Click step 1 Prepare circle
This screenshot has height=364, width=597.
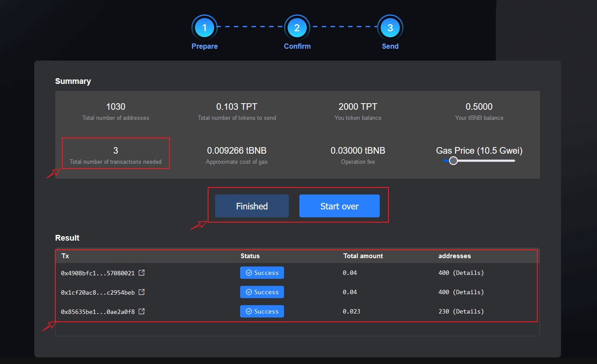pyautogui.click(x=204, y=28)
